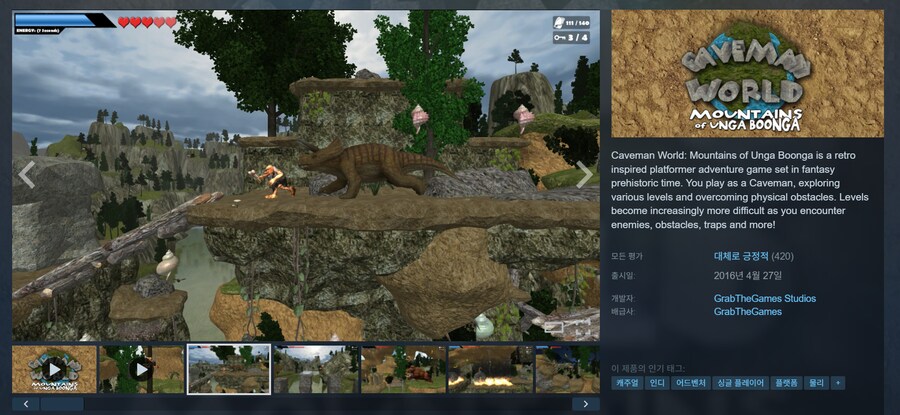Open the GrabTheGames publisher link
900x415 pixels.
click(747, 312)
